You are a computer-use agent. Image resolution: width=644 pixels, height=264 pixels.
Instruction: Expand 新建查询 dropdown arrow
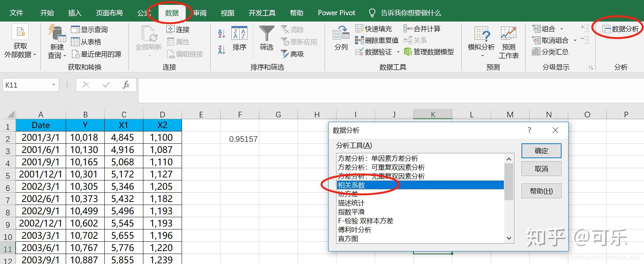coord(65,56)
